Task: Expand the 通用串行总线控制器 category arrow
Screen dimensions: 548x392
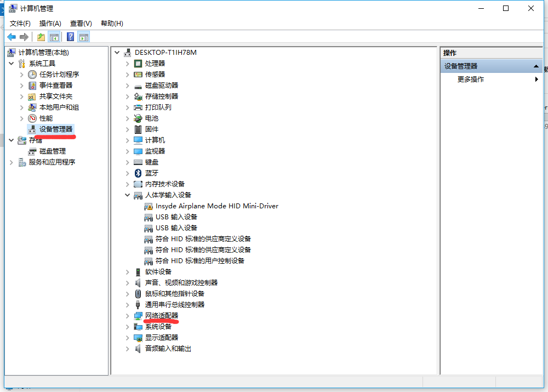Action: pyautogui.click(x=128, y=305)
